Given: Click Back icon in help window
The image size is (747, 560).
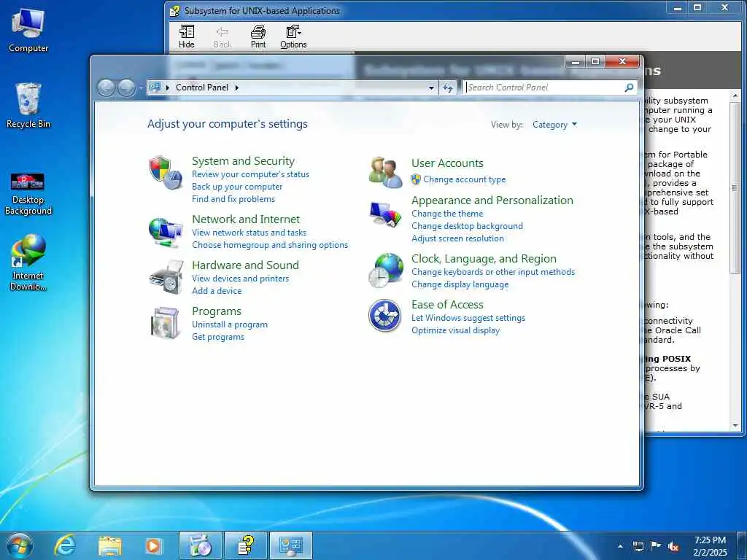Looking at the screenshot, I should (x=222, y=36).
